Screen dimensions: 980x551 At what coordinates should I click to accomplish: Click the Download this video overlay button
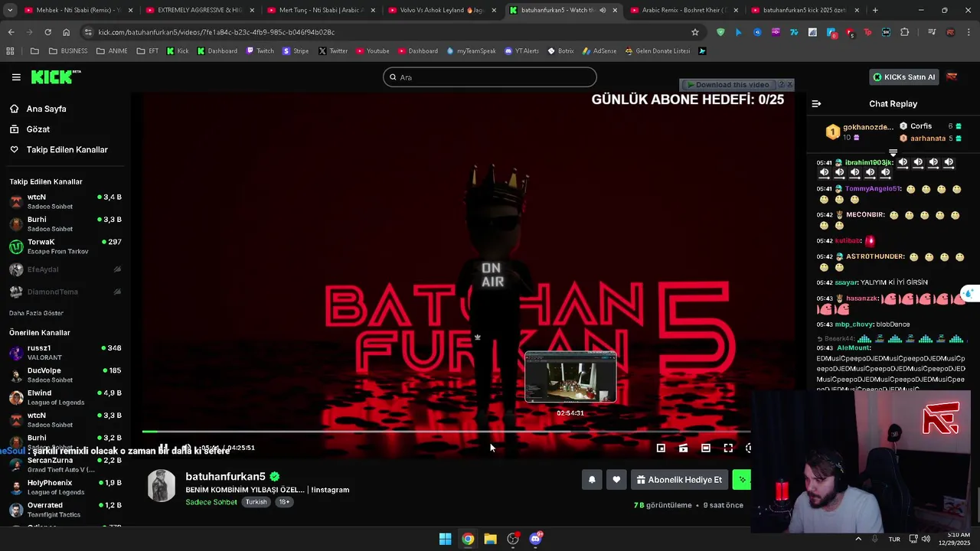pos(728,84)
